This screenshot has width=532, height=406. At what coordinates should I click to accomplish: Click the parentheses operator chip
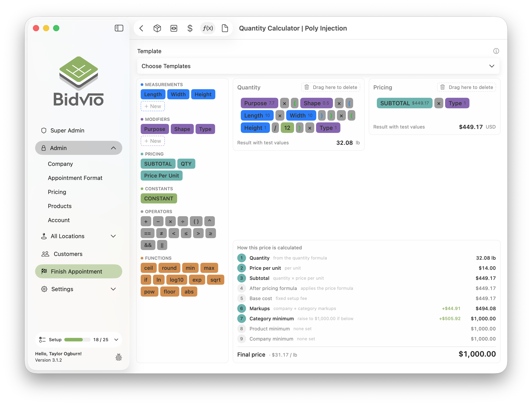click(196, 221)
